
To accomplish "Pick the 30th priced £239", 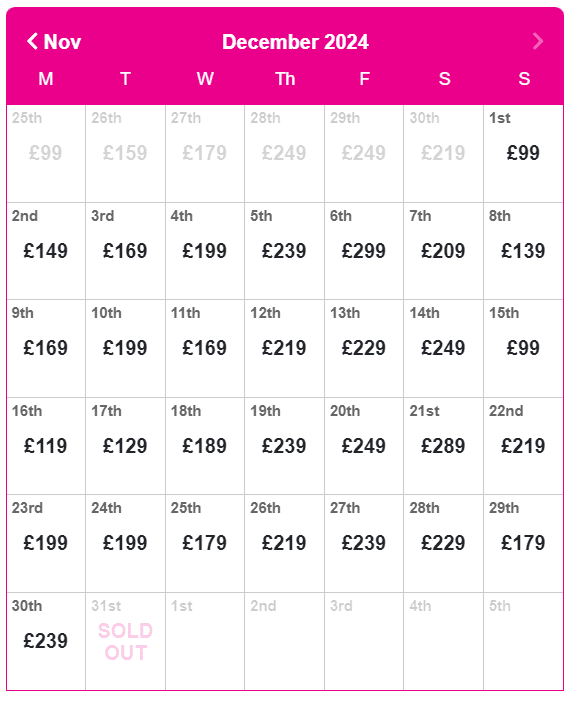I will 46,641.
